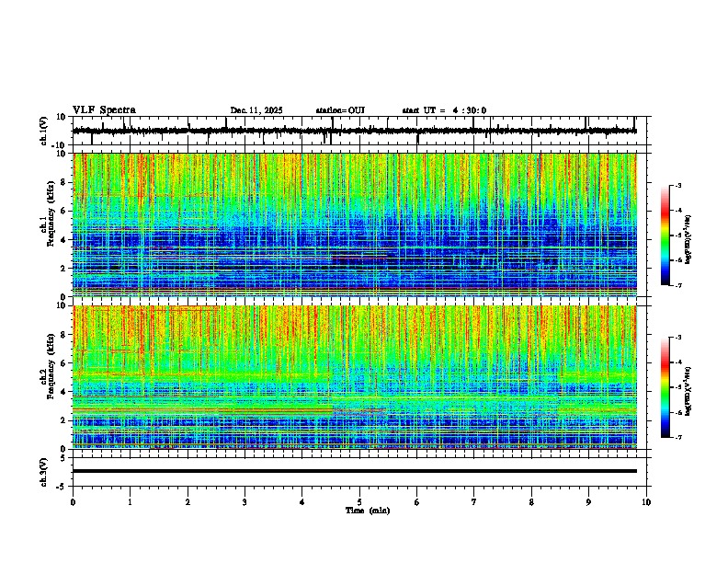The height and width of the screenshot is (563, 728).
Task: Click the "ch.3(V)" y-axis label
Action: pyautogui.click(x=44, y=472)
